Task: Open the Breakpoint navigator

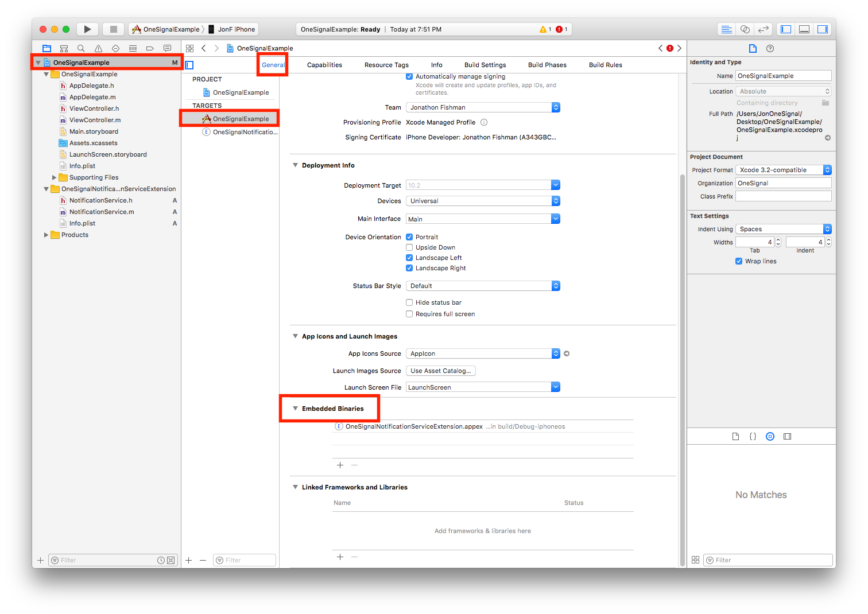Action: click(150, 48)
